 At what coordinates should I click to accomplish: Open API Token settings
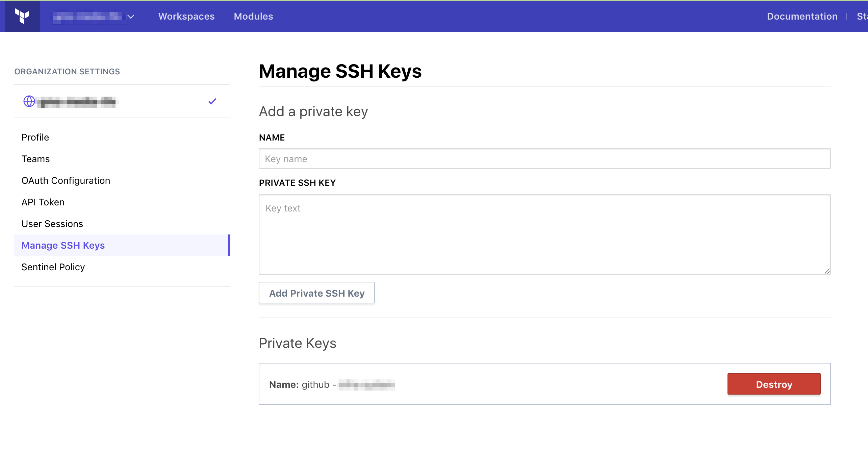coord(43,202)
